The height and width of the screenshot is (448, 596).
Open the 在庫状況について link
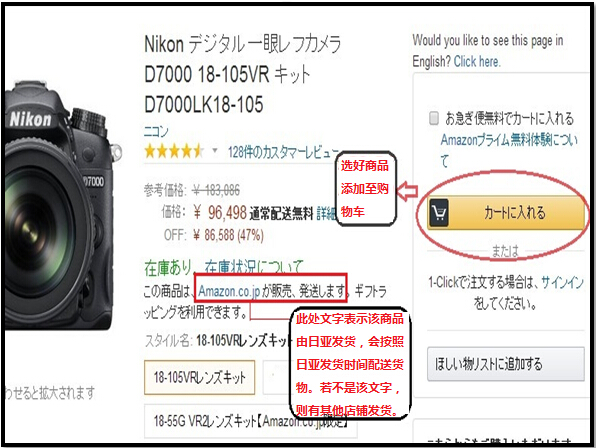[254, 268]
